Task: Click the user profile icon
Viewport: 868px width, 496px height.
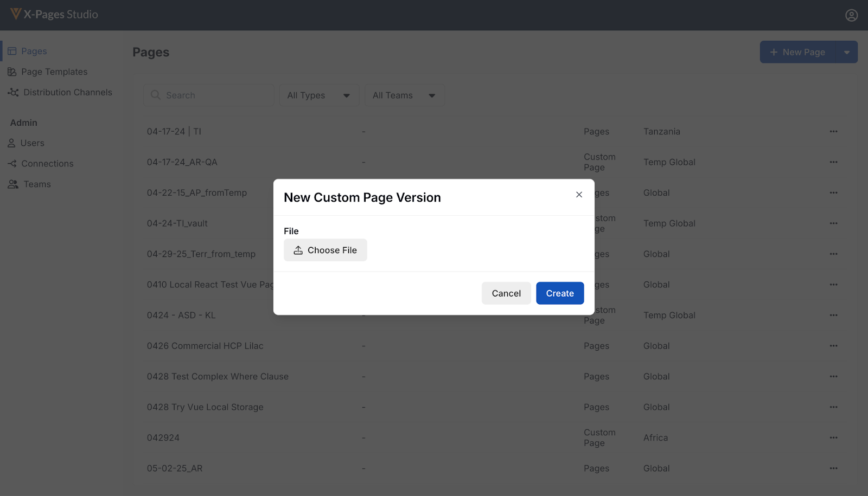Action: pyautogui.click(x=851, y=15)
